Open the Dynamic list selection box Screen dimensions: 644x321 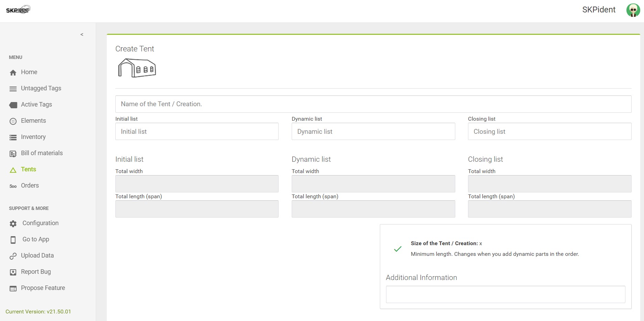tap(373, 131)
